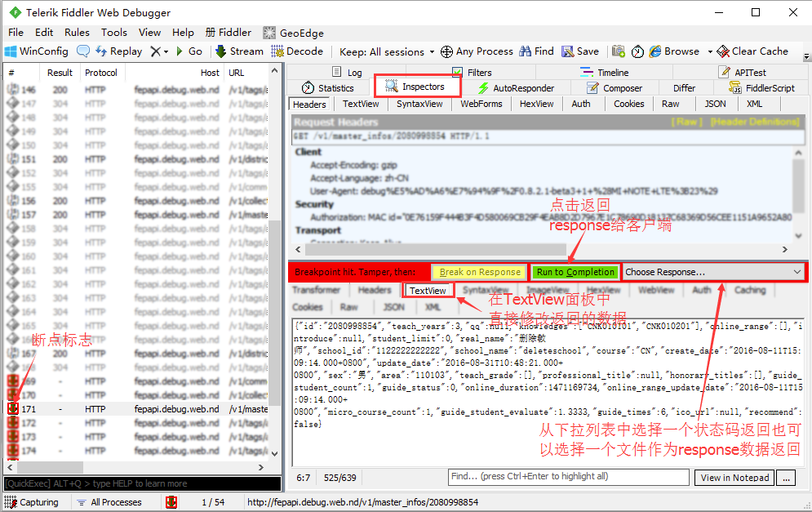This screenshot has width=812, height=512.
Task: Open the Fiddler menu item
Action: pos(229,32)
